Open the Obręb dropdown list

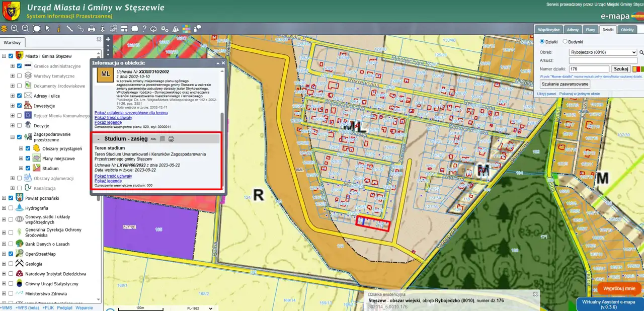tap(603, 52)
